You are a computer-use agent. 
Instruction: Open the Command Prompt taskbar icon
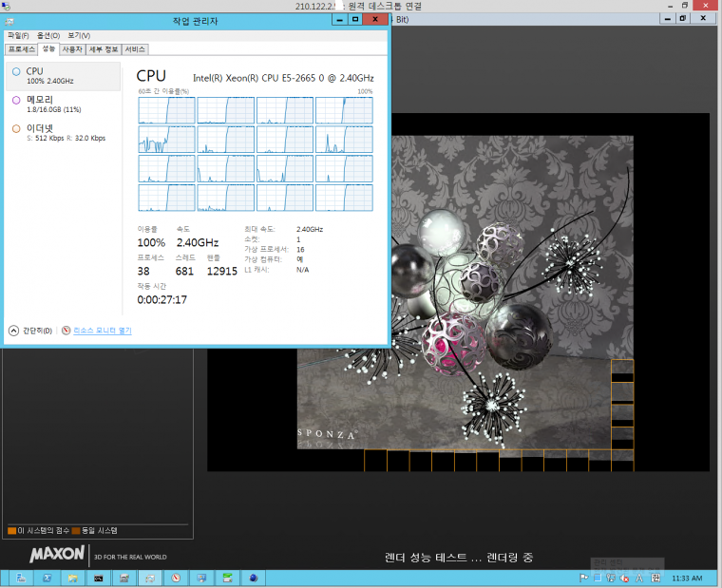pyautogui.click(x=99, y=578)
